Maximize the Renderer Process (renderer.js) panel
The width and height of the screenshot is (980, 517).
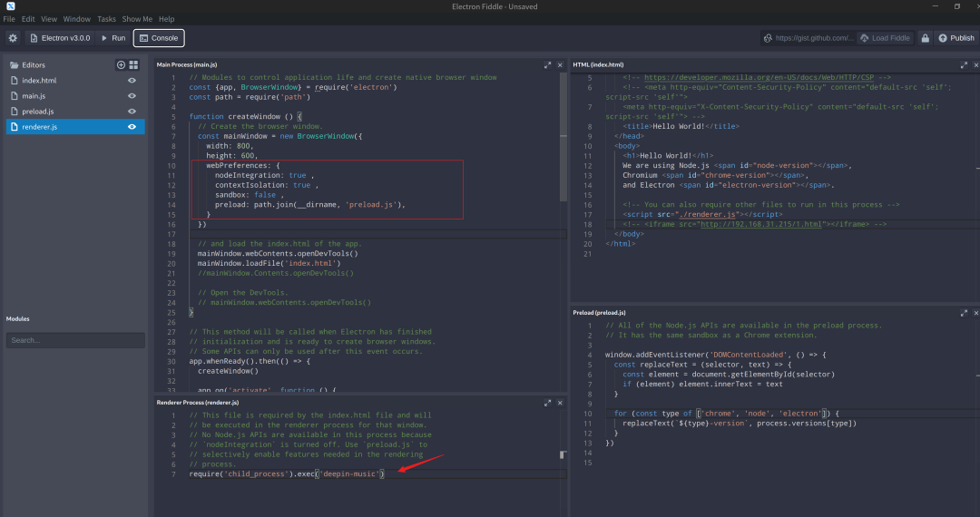pos(547,403)
